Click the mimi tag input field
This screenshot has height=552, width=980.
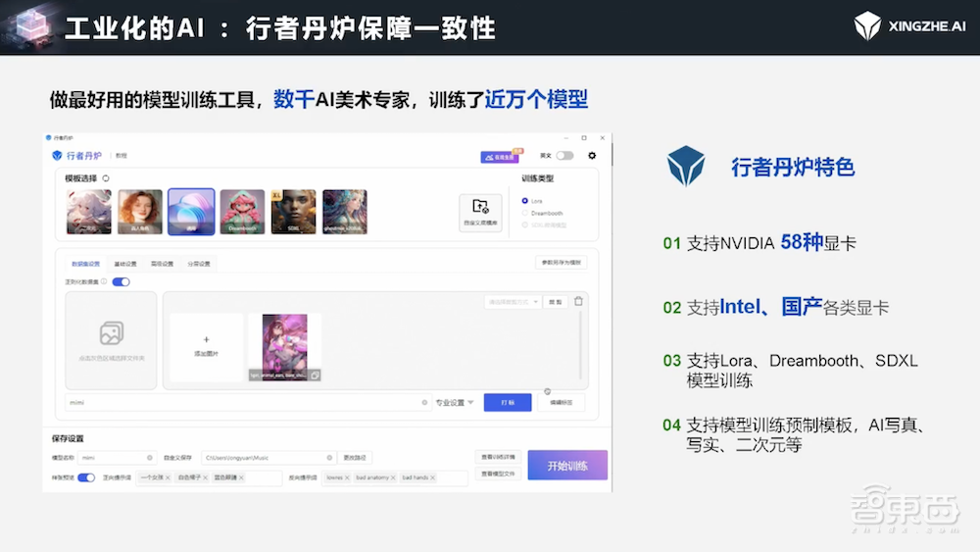pyautogui.click(x=248, y=403)
